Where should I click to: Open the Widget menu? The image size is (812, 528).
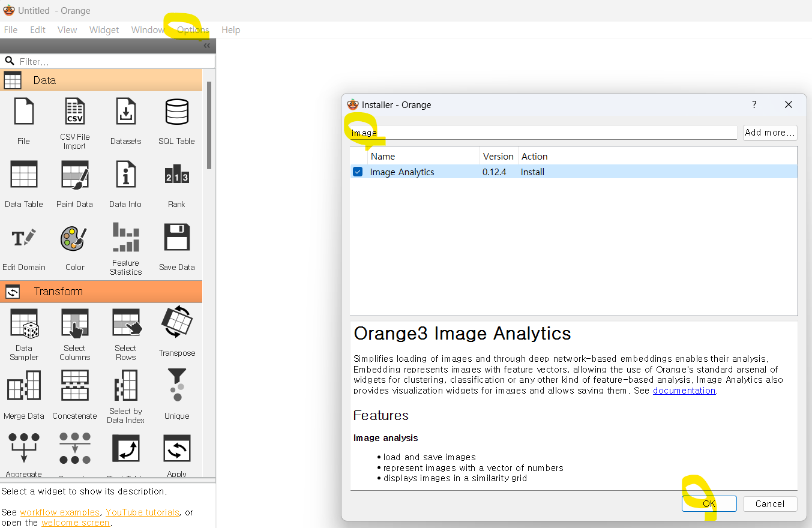pos(104,30)
